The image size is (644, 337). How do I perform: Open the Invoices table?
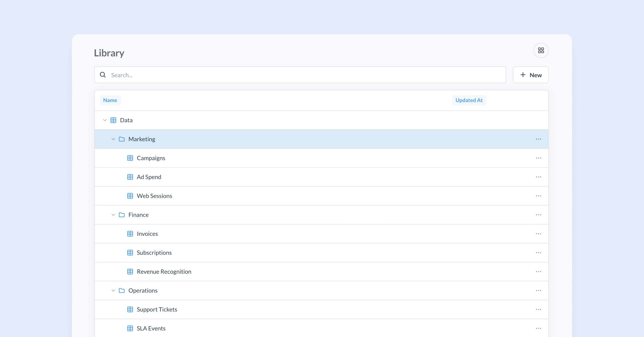pos(147,234)
